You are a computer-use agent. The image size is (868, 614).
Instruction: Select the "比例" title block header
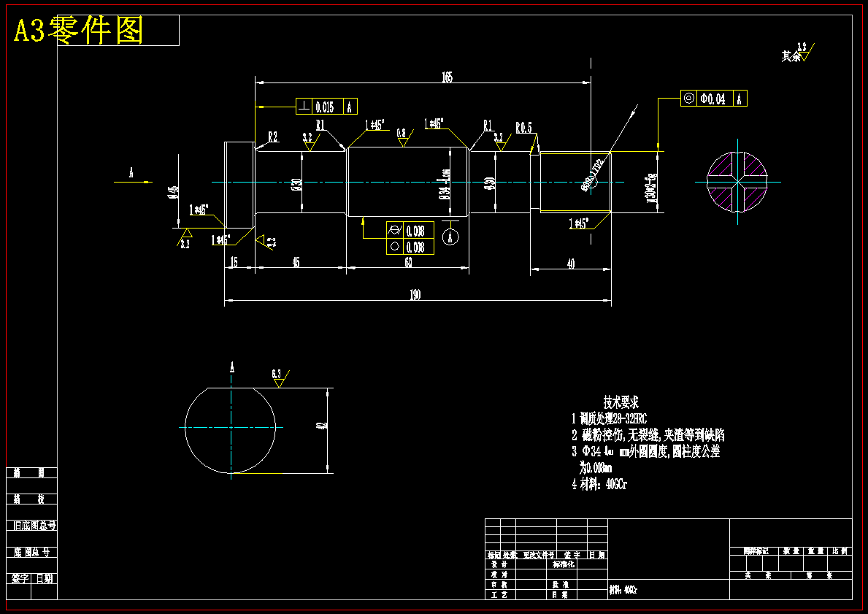(840, 551)
